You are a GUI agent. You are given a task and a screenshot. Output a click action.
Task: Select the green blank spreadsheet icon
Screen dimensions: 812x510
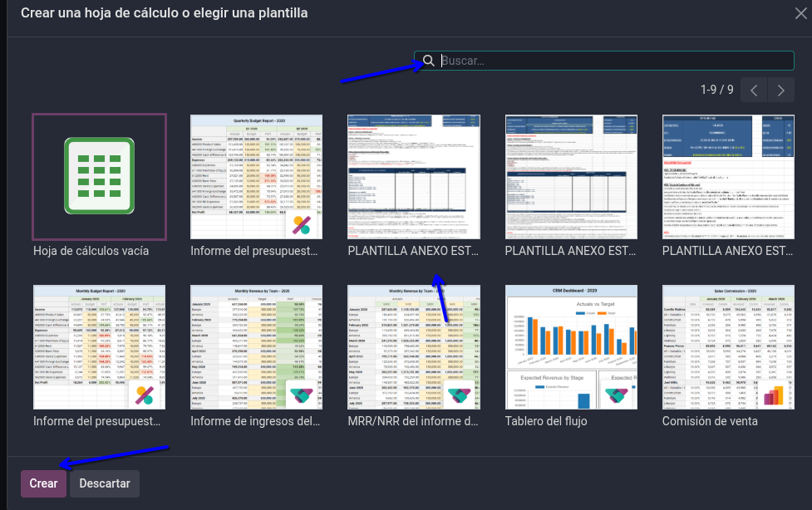pos(99,176)
